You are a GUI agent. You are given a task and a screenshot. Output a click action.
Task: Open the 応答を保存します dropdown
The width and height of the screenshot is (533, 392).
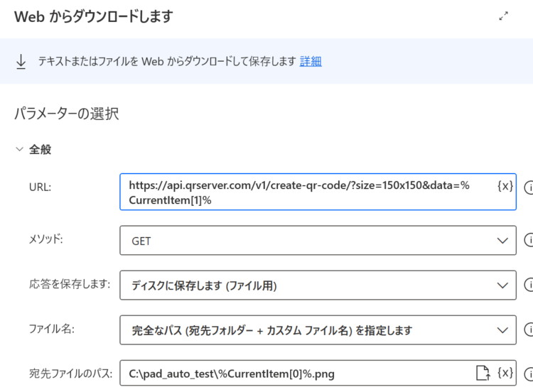pos(318,285)
